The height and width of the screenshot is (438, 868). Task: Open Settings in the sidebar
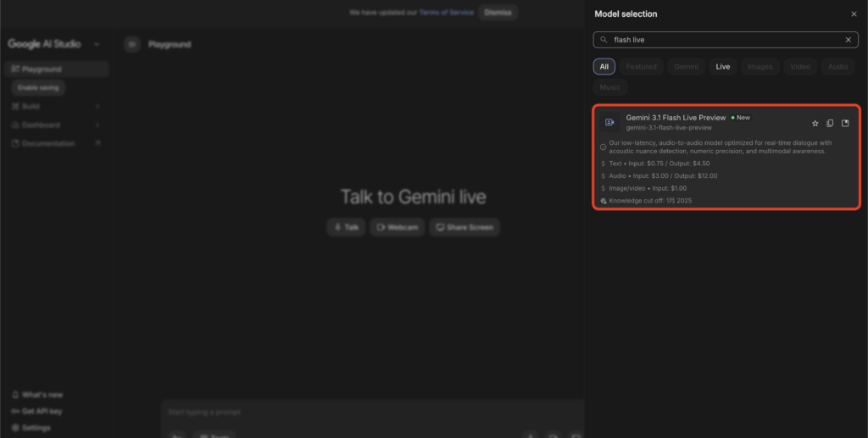31,428
